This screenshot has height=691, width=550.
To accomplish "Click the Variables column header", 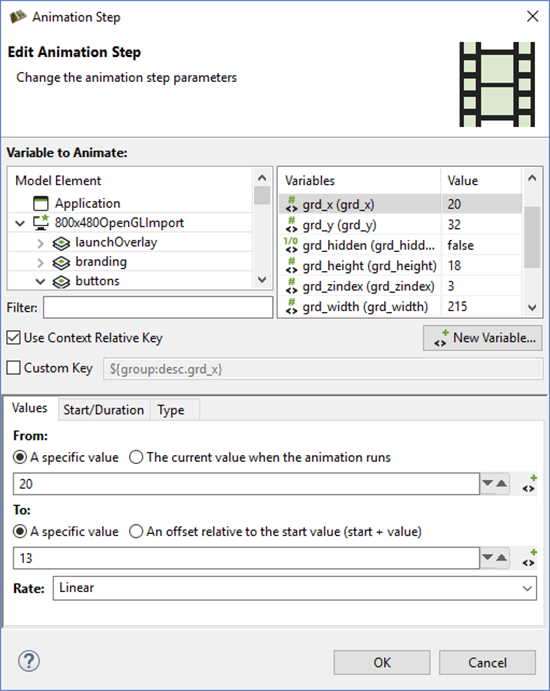I will tap(359, 181).
